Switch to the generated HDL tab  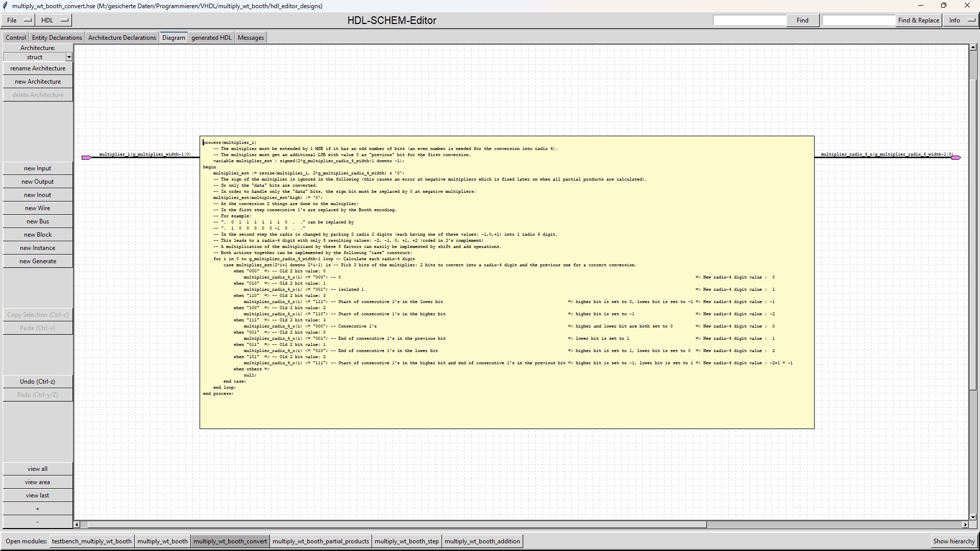[211, 38]
